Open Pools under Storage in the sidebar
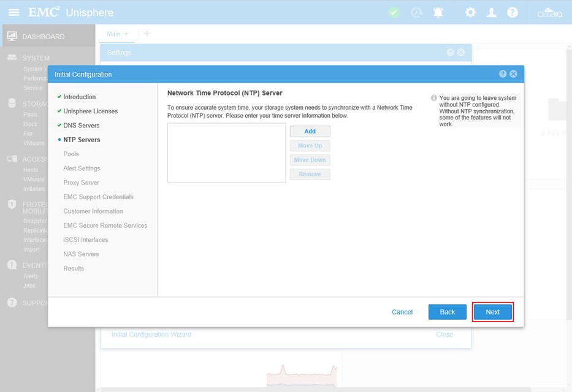The height and width of the screenshot is (392, 572). [x=30, y=115]
